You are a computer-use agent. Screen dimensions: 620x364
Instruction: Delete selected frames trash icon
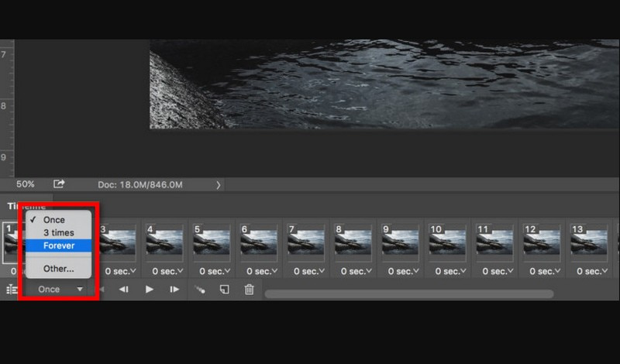[x=249, y=290]
